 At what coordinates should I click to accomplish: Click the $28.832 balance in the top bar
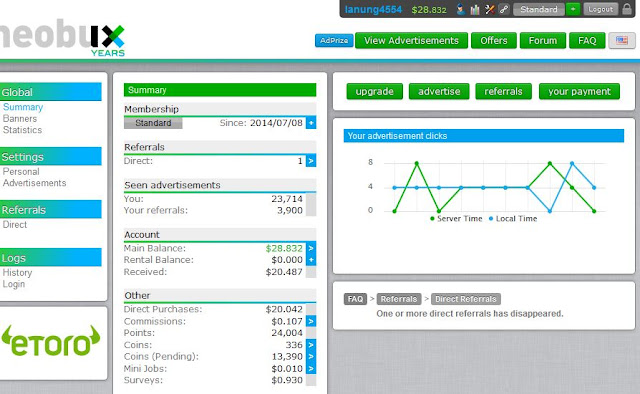[429, 10]
